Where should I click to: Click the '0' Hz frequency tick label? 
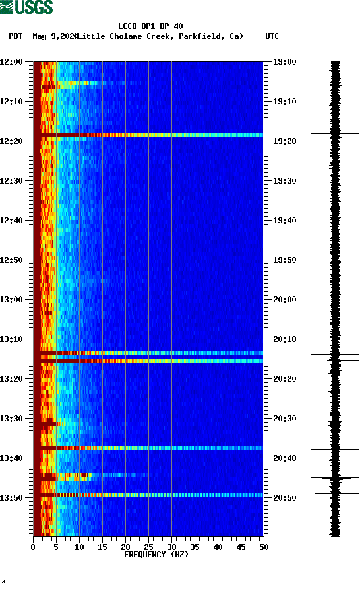33,547
